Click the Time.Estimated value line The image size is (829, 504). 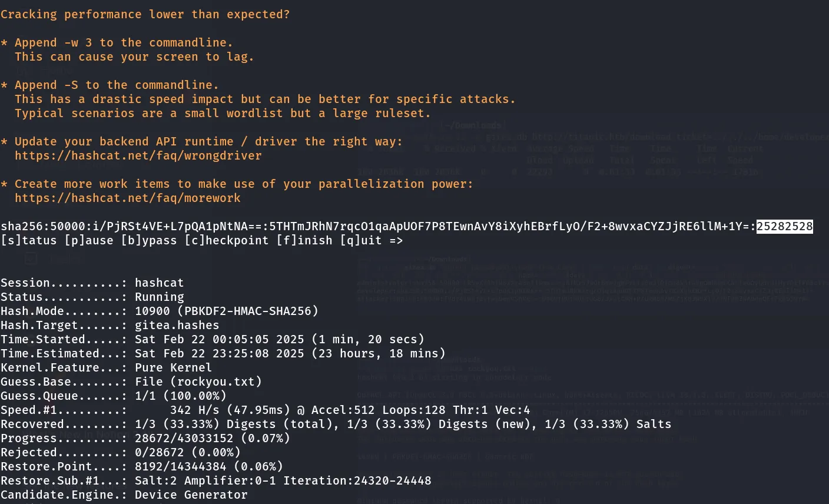(x=290, y=354)
